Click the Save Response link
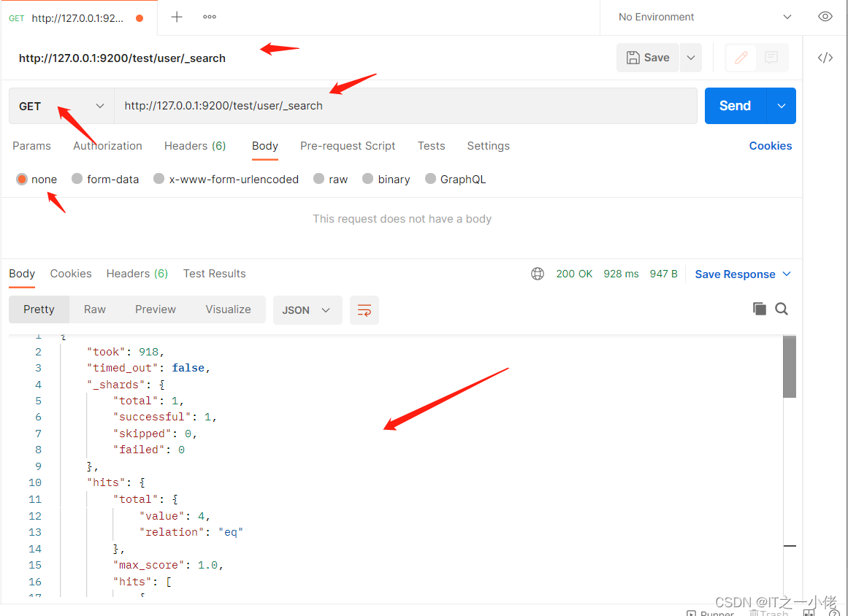 735,274
